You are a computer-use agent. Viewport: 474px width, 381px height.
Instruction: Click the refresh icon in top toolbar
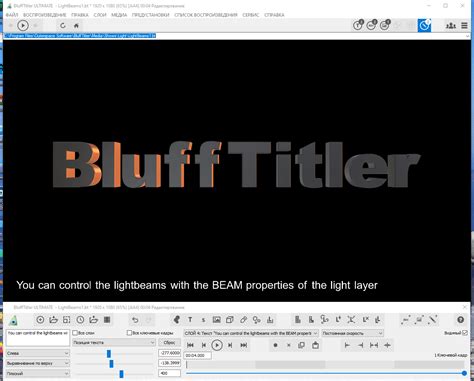[63, 25]
